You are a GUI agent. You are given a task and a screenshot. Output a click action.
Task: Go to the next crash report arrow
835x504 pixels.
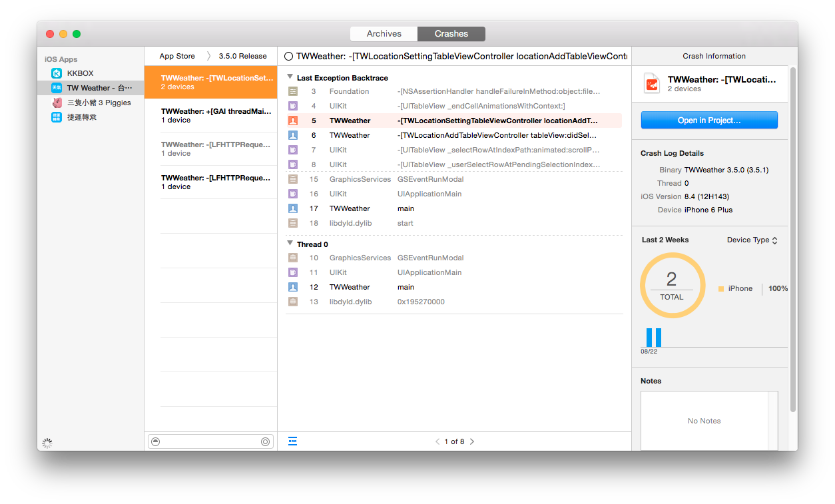[x=472, y=441]
